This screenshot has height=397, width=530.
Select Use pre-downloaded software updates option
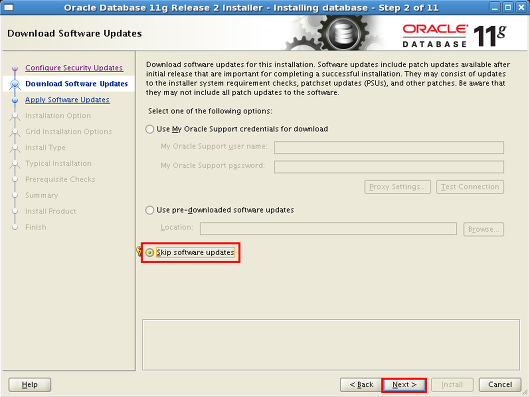click(x=149, y=210)
